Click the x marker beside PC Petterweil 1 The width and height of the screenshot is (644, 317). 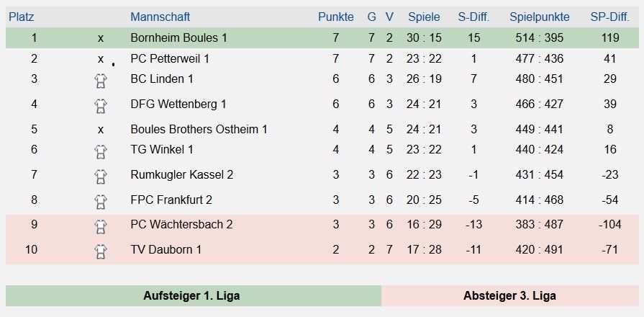(x=101, y=59)
